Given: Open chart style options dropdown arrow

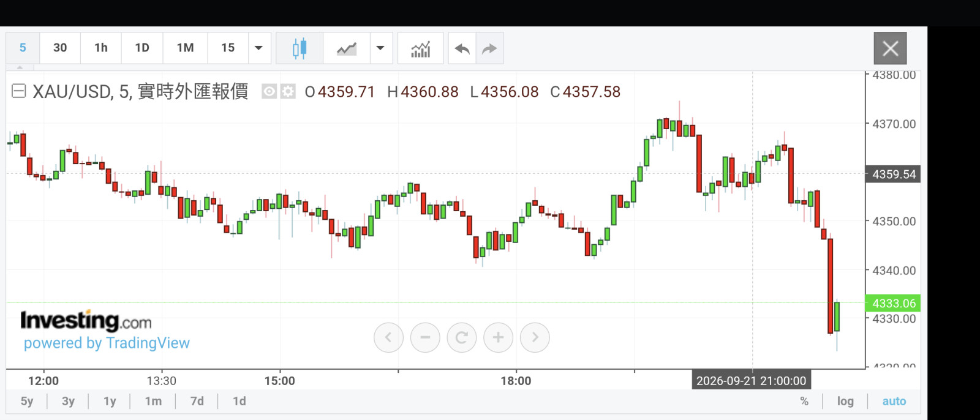Looking at the screenshot, I should coord(380,48).
